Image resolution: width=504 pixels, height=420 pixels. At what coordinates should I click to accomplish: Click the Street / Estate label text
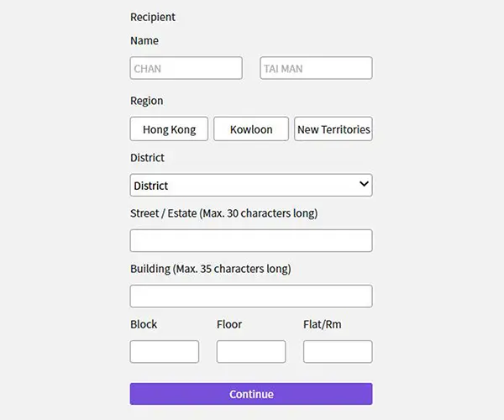pyautogui.click(x=223, y=213)
